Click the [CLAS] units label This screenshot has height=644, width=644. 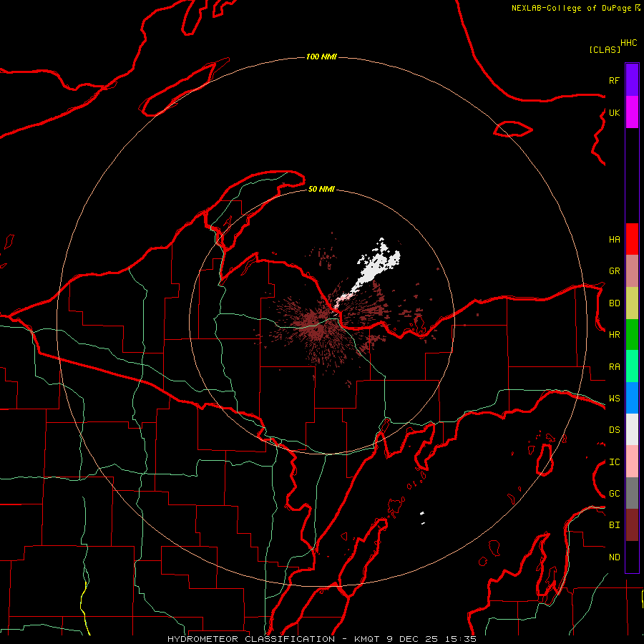(x=605, y=49)
